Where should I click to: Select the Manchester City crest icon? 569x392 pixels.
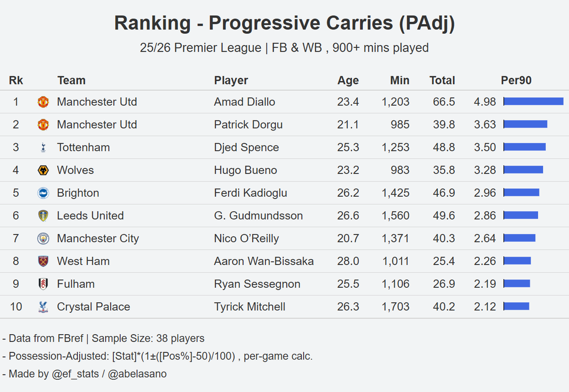tap(43, 238)
